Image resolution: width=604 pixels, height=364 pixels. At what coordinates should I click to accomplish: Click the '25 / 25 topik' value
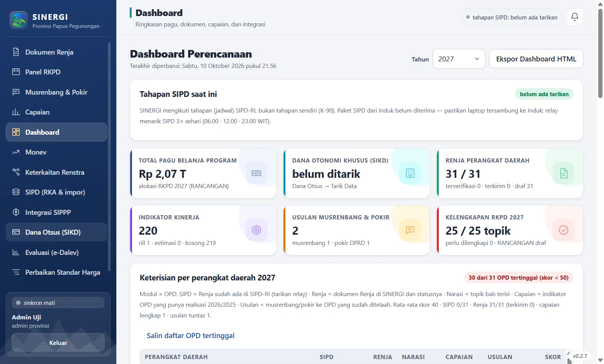pyautogui.click(x=478, y=231)
